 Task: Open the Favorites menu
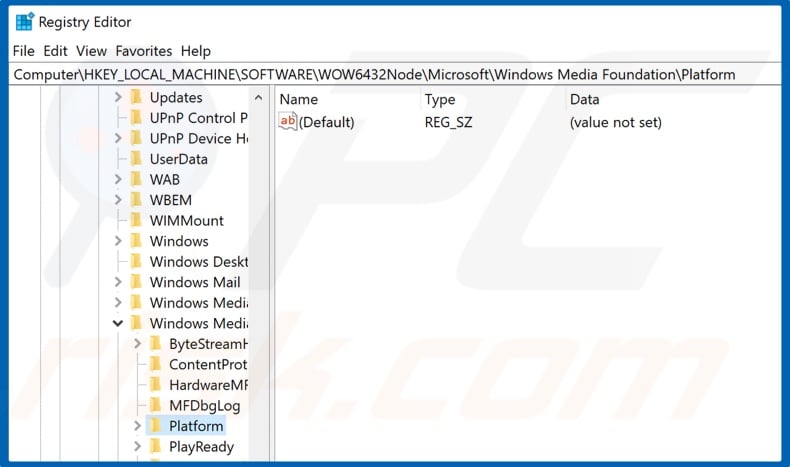[x=143, y=50]
